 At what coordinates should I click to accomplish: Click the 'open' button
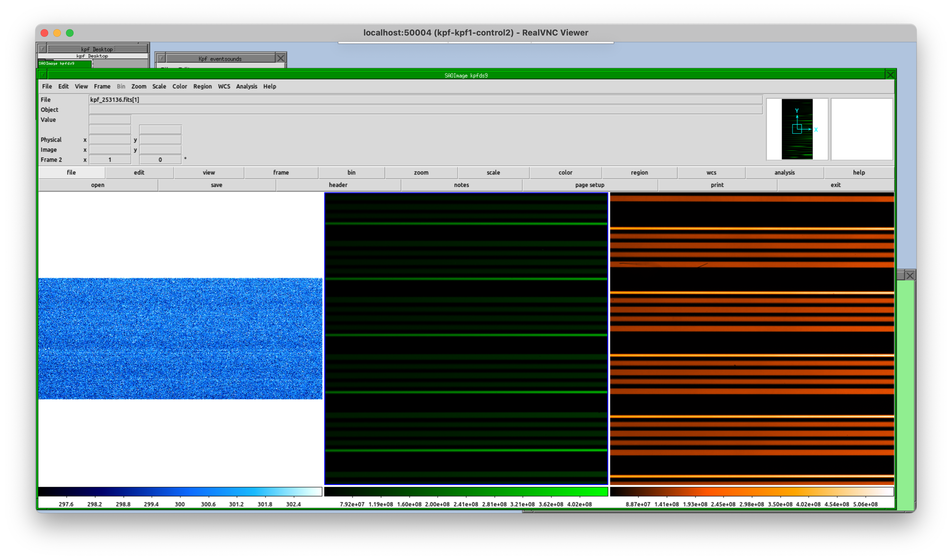(x=98, y=185)
